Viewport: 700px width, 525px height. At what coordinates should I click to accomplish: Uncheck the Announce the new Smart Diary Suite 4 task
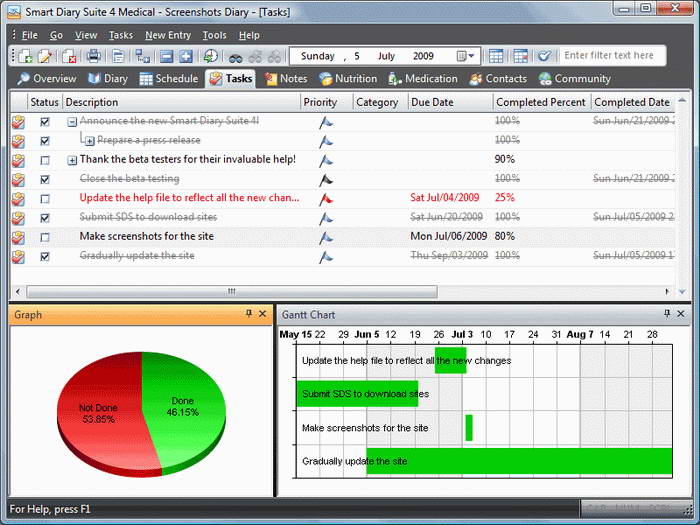[x=45, y=121]
